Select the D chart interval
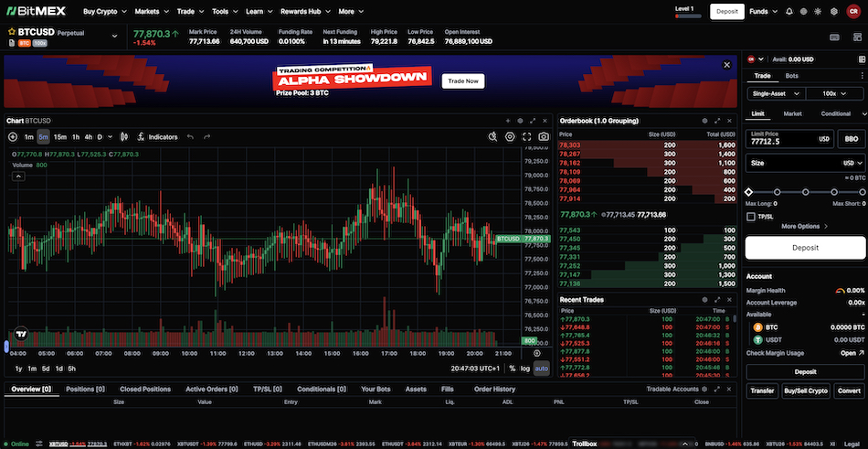Viewport: 868px width, 449px height. 101,137
